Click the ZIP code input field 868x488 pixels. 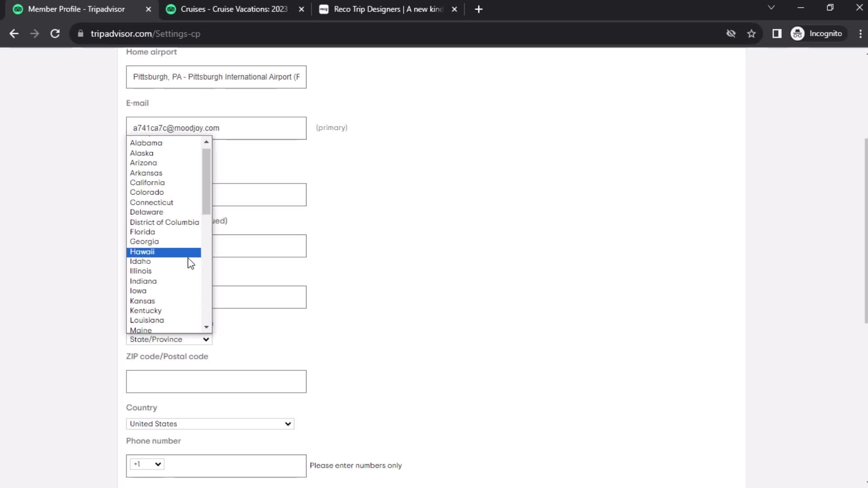tap(216, 381)
